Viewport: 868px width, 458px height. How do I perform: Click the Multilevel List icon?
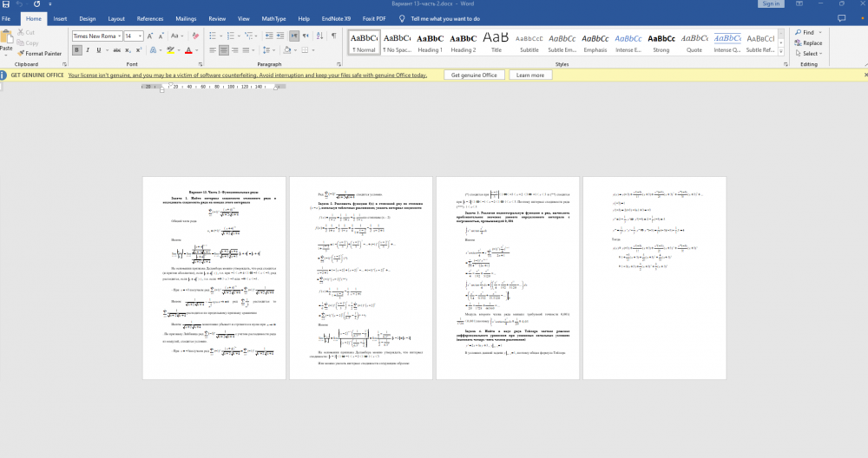[x=248, y=36]
